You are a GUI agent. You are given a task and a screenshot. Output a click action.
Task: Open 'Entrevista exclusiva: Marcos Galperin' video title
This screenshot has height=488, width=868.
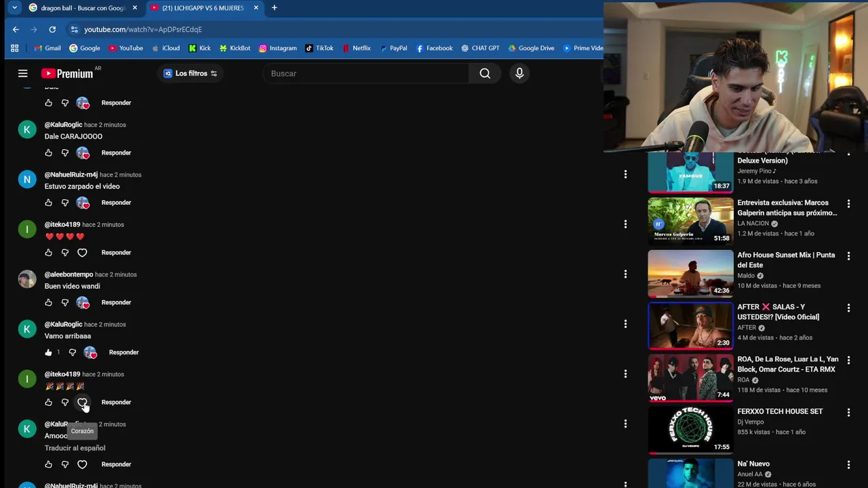pyautogui.click(x=787, y=207)
